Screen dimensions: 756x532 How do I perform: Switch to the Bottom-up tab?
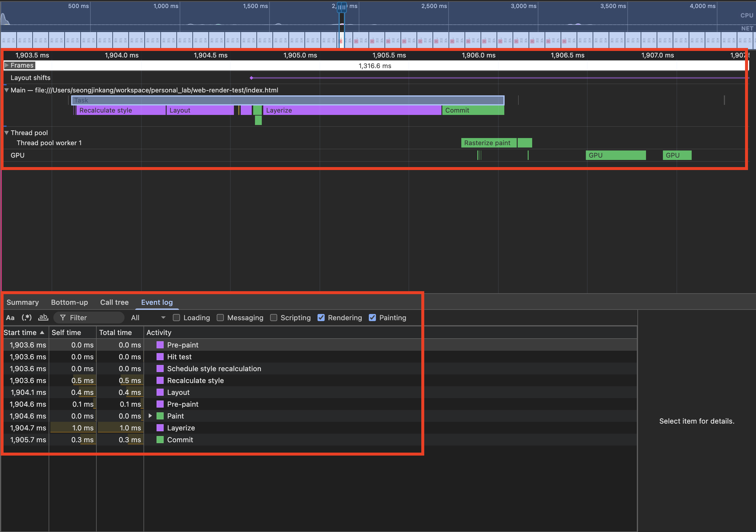tap(69, 302)
